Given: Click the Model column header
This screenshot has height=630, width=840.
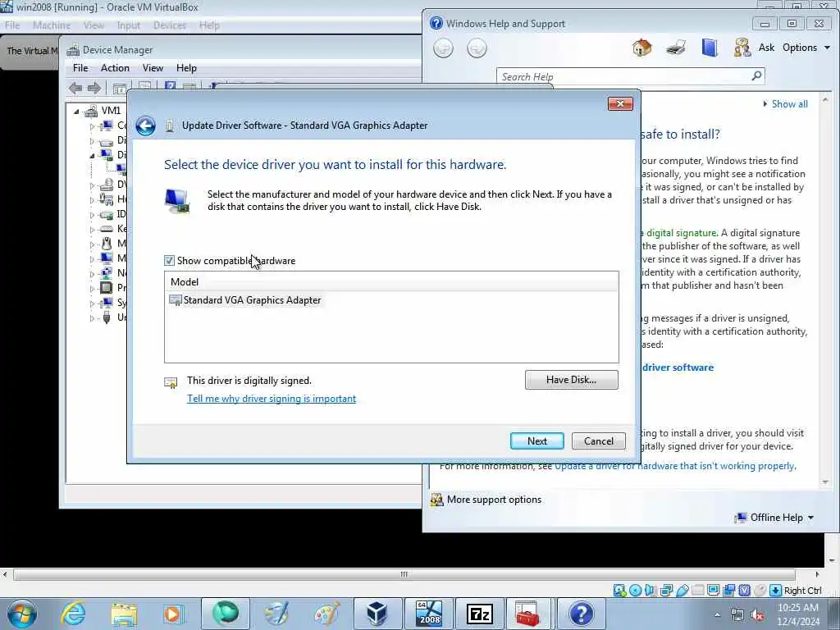Looking at the screenshot, I should point(391,282).
